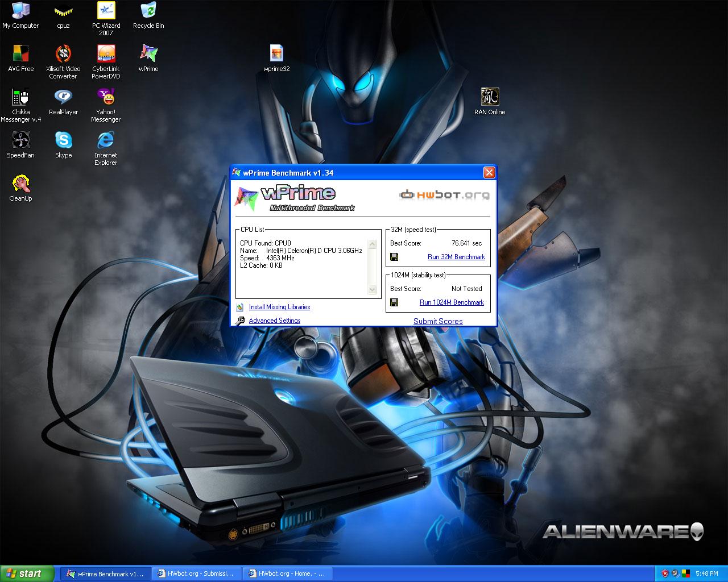
Task: Click the 5:48 PM taskbar clock
Action: tap(706, 573)
